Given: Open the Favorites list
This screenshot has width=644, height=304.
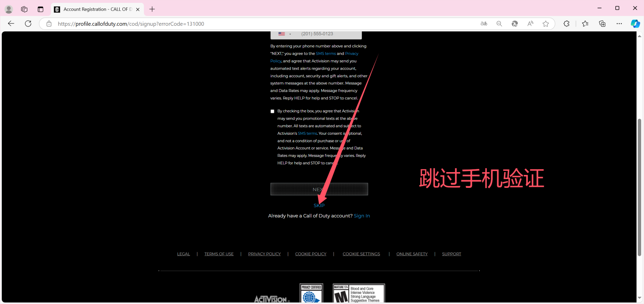Looking at the screenshot, I should click(585, 24).
